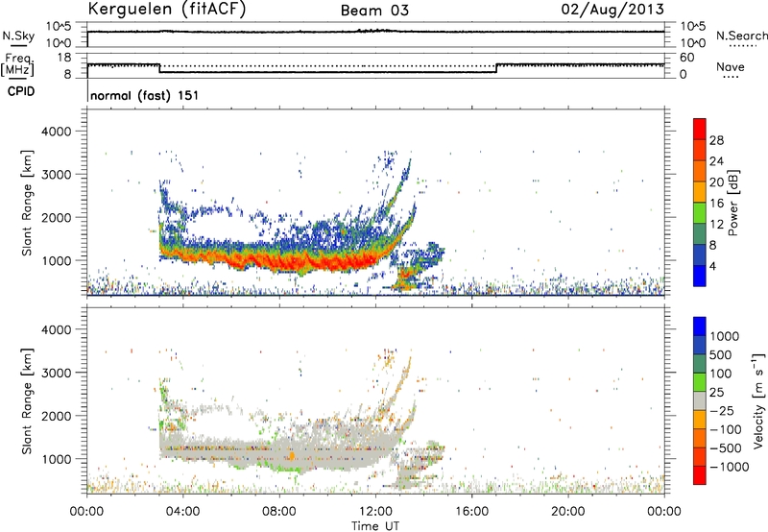Viewport: 768px width, 532px height.
Task: Click the gray band of the velocity color bar
Action: (x=700, y=401)
